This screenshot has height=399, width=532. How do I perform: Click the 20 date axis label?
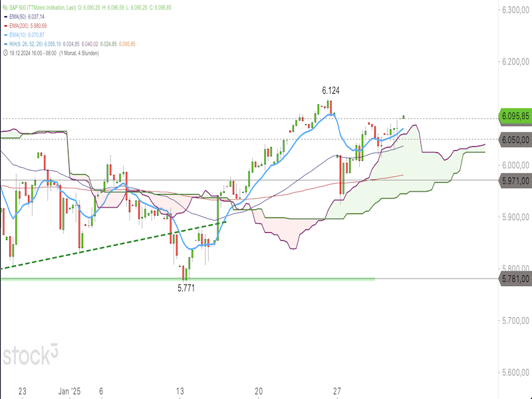tap(259, 391)
